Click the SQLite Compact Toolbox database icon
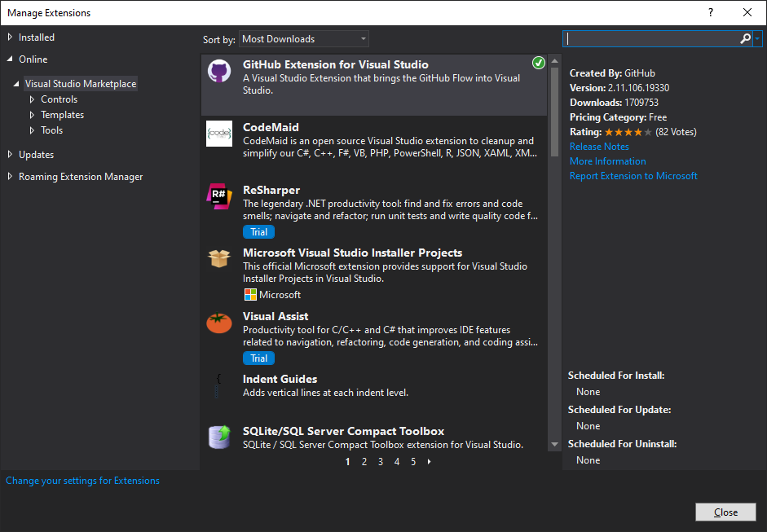Screen dimensions: 767x532 click(219, 437)
